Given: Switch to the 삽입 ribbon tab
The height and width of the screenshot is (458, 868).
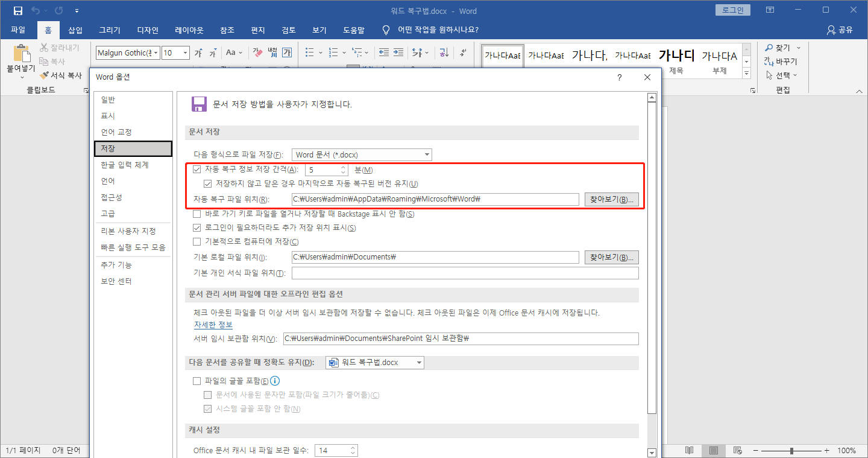Looking at the screenshot, I should click(75, 30).
